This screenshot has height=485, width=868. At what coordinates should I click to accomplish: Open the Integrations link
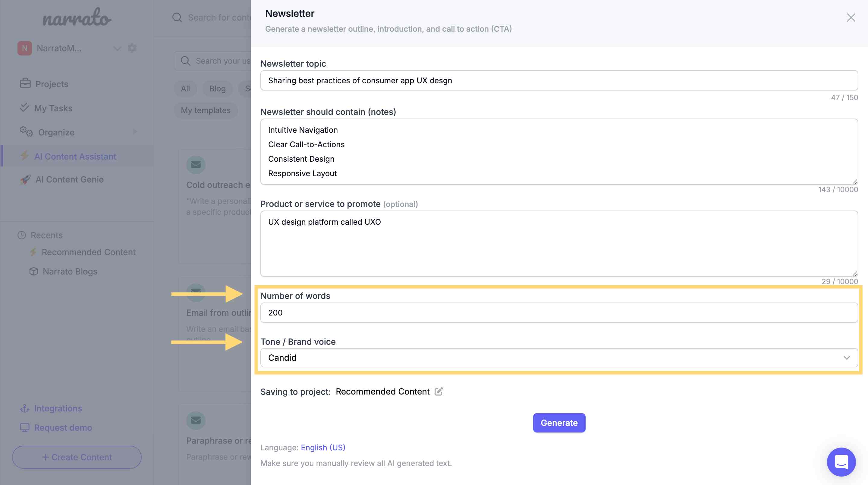tap(58, 408)
